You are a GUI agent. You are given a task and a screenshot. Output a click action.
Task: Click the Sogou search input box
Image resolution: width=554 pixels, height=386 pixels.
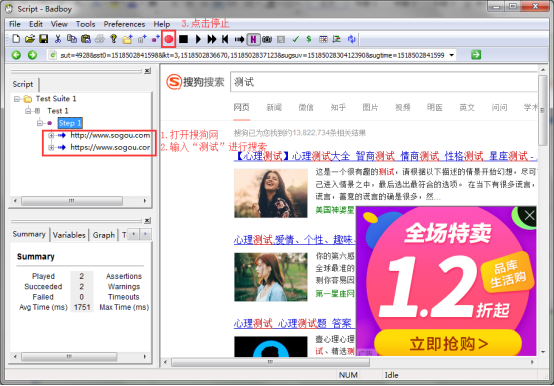(x=384, y=82)
